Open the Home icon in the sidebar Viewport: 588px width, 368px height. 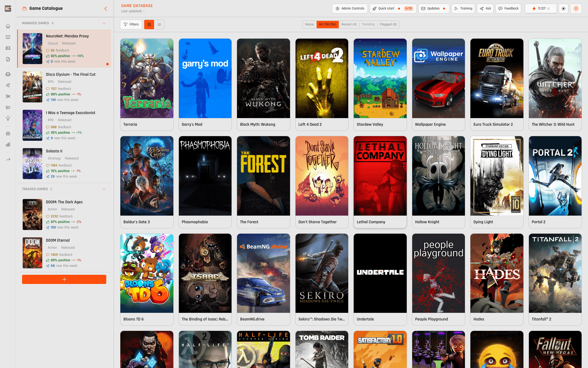pyautogui.click(x=8, y=26)
